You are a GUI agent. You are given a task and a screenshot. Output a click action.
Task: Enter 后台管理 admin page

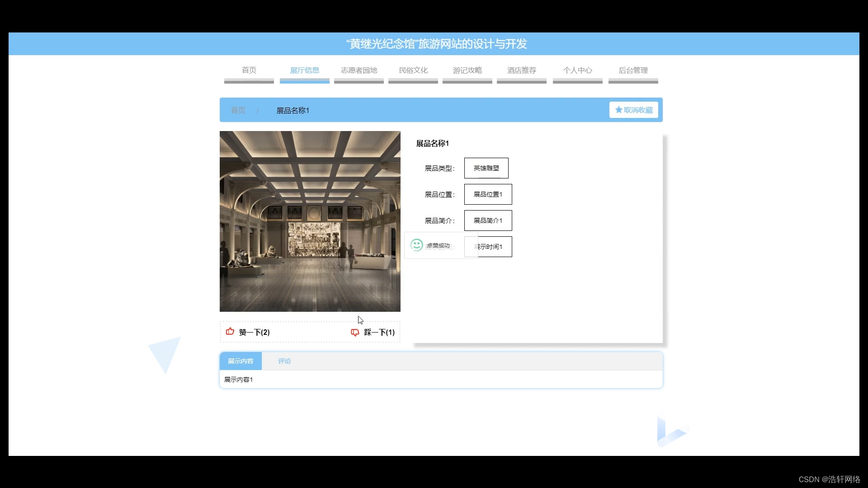click(x=633, y=70)
